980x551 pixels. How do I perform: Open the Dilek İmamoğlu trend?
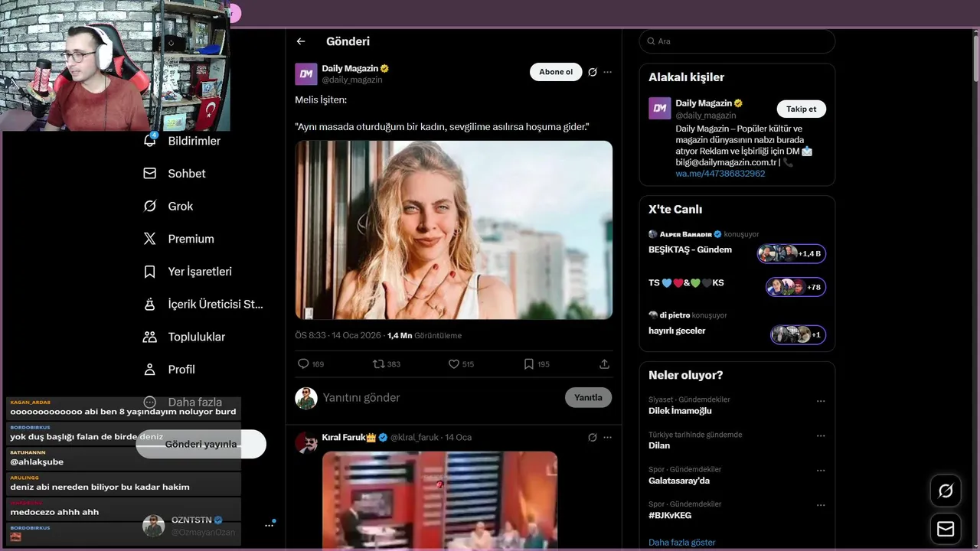tap(680, 411)
